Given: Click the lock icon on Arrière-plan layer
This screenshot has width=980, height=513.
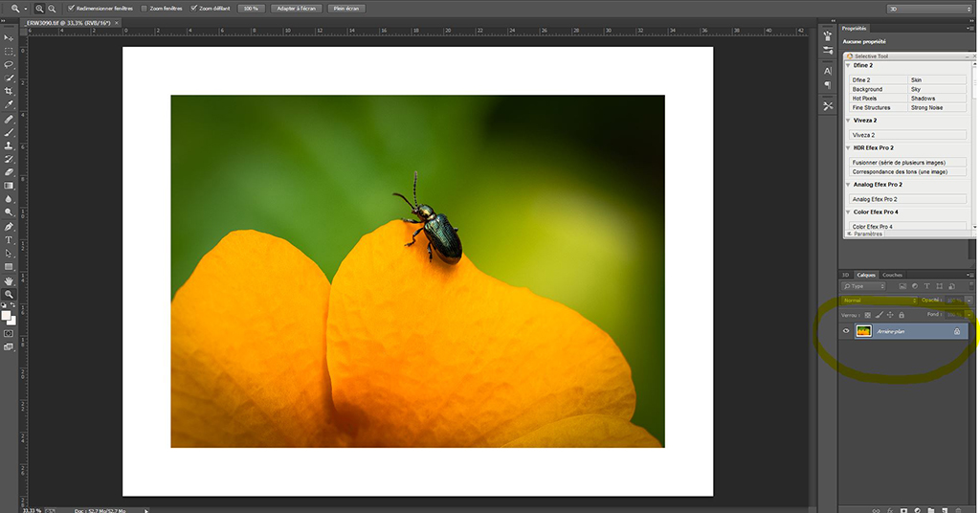Looking at the screenshot, I should (956, 331).
